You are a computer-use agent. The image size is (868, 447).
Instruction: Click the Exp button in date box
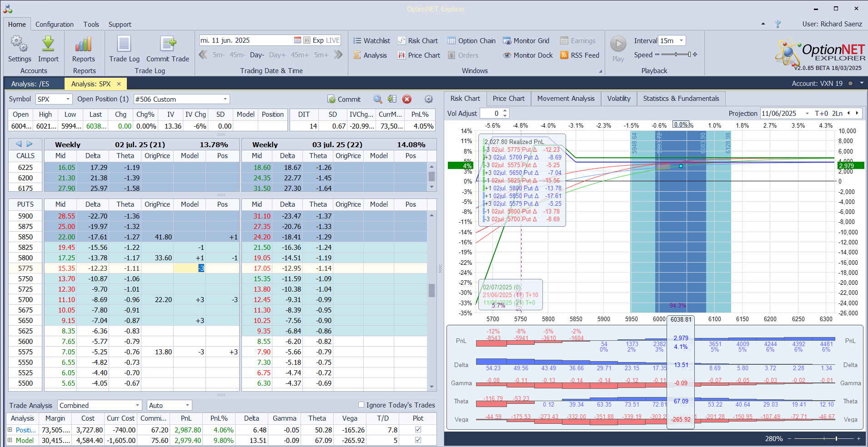point(318,40)
